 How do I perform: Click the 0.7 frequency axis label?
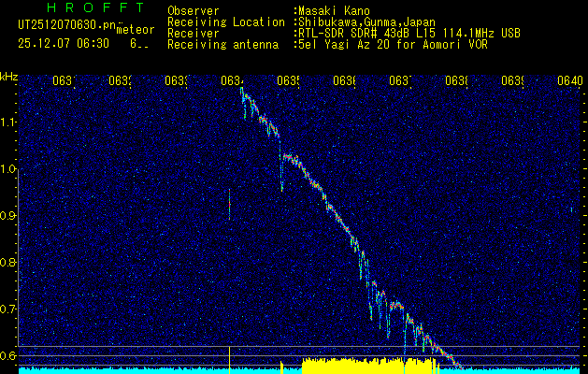pyautogui.click(x=8, y=309)
